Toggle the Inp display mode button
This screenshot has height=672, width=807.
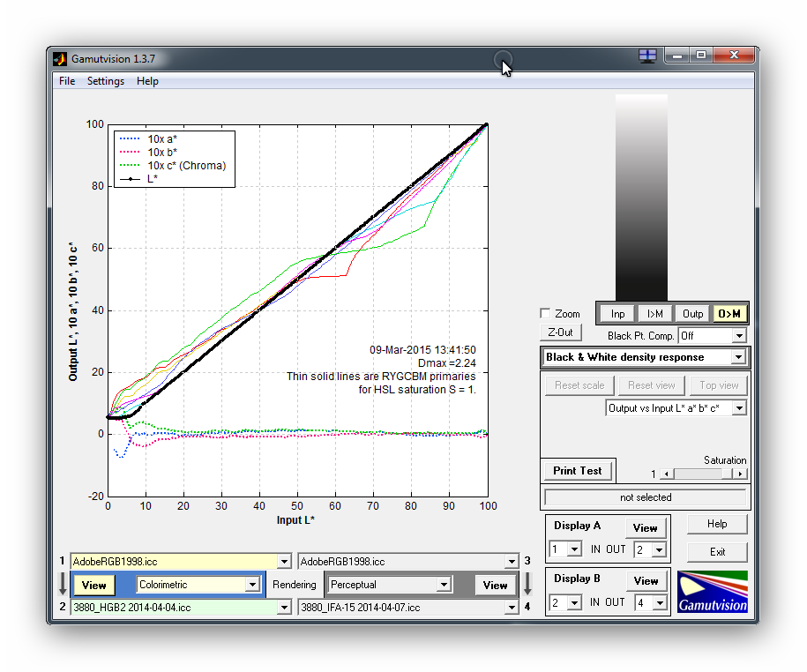pyautogui.click(x=617, y=314)
